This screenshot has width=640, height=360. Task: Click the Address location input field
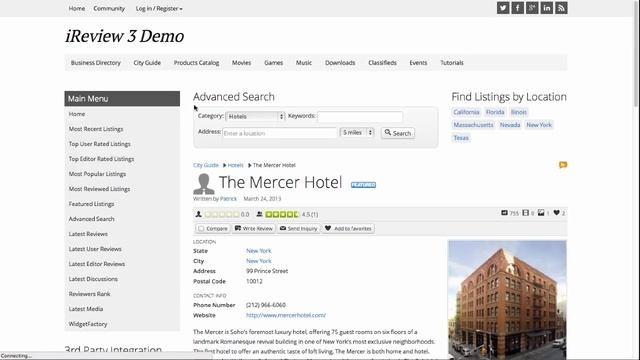click(280, 133)
